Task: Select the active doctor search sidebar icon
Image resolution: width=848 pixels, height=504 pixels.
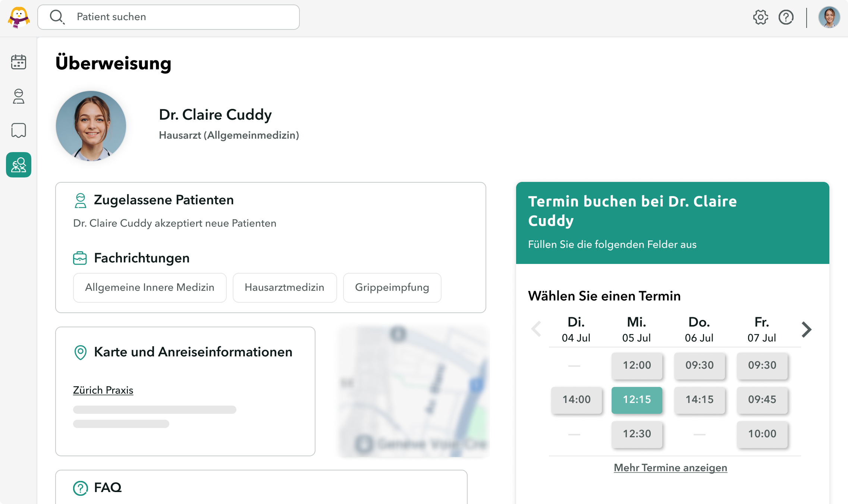Action: point(18,164)
